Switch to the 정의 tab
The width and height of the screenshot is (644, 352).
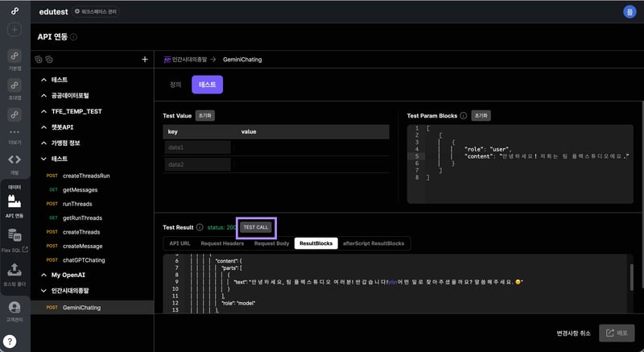tap(175, 85)
